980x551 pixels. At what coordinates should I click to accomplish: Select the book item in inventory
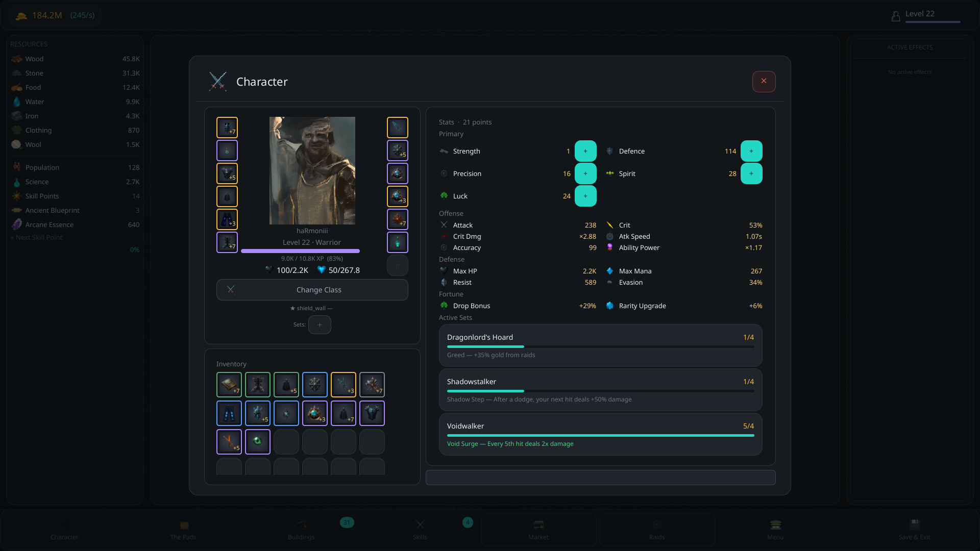pyautogui.click(x=229, y=384)
